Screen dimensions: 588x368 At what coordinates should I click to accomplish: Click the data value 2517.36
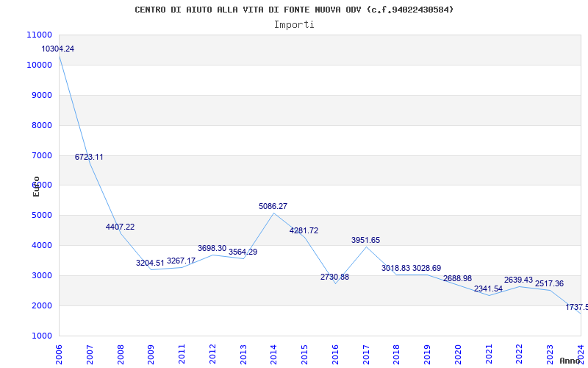click(549, 283)
